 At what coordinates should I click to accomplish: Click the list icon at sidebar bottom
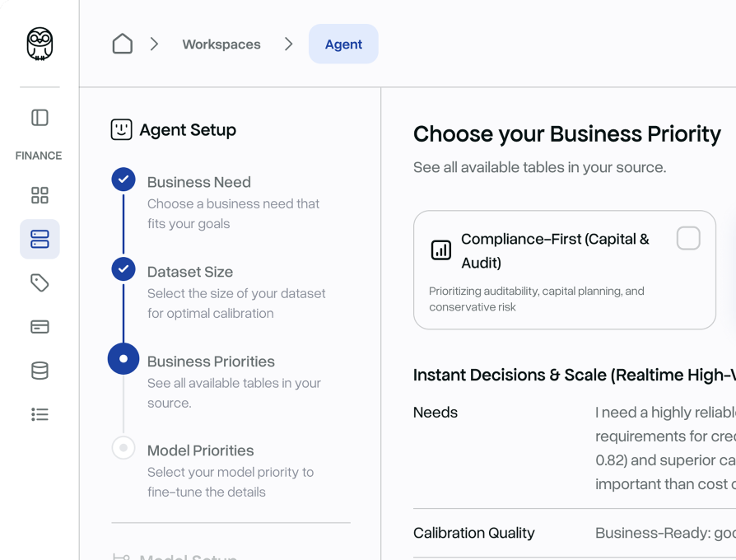point(39,413)
